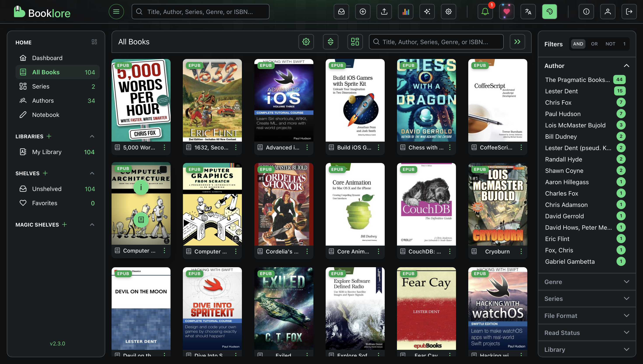Screen dimensions: 643x364
Task: Open the book drop inbox icon
Action: click(341, 12)
